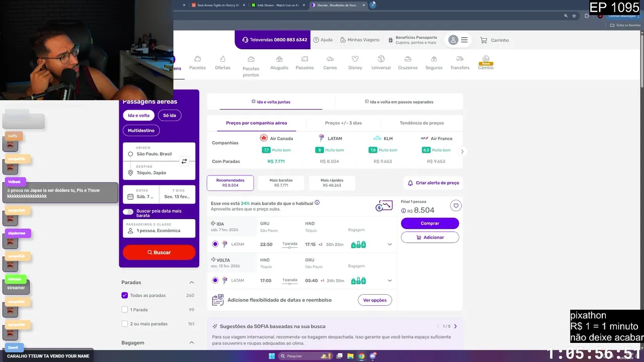
Task: Select Só ida trip type
Action: 170,116
